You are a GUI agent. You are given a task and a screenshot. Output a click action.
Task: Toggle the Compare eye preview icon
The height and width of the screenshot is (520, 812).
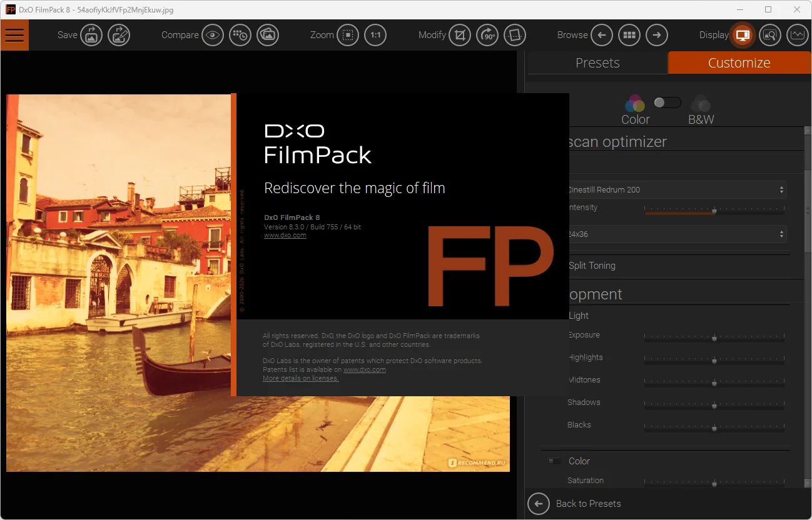coord(213,35)
